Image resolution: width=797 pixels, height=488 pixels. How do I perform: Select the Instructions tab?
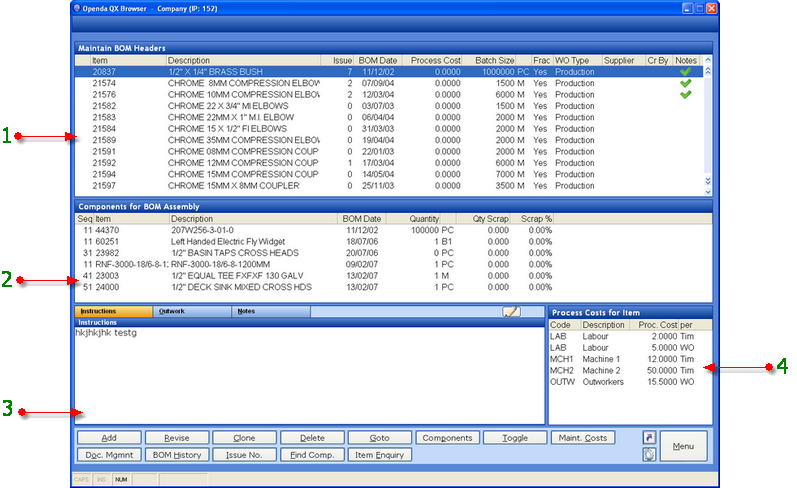click(113, 311)
